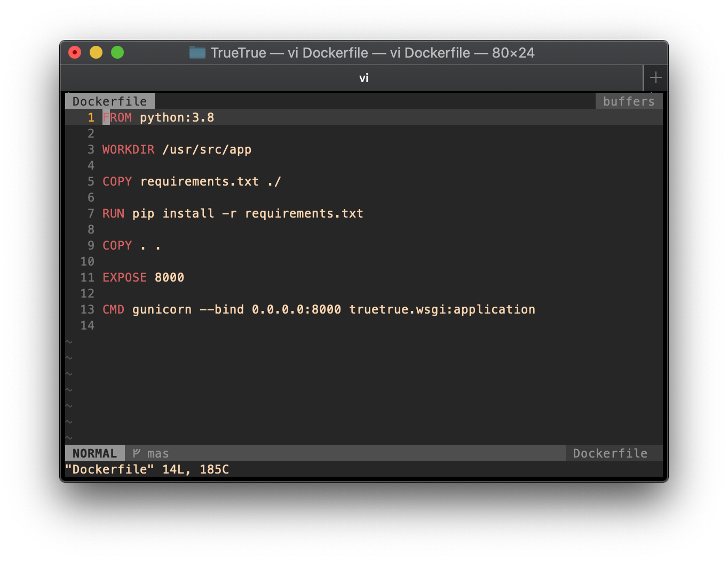Click the RUN pip install command
Screen dimensions: 728x561
232,213
